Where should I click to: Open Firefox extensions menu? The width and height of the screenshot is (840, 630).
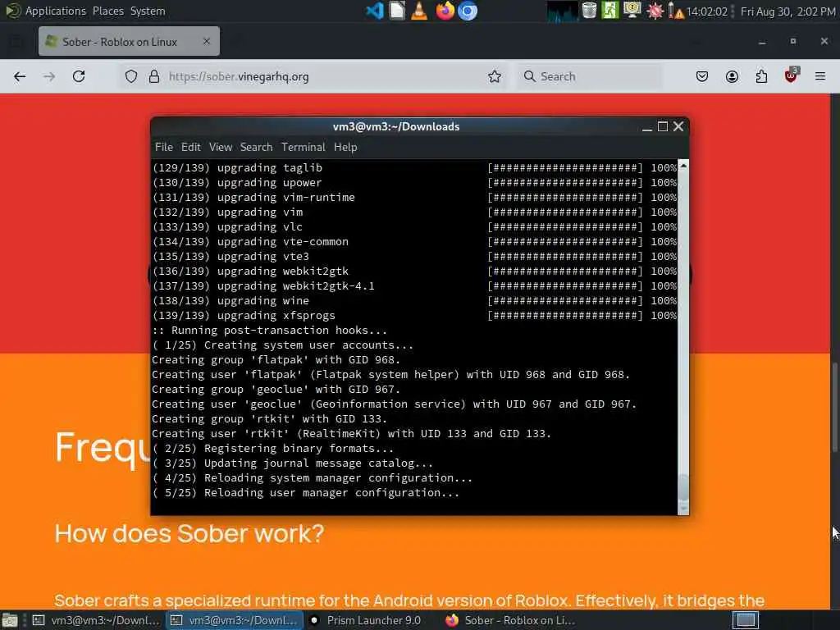[x=761, y=76]
